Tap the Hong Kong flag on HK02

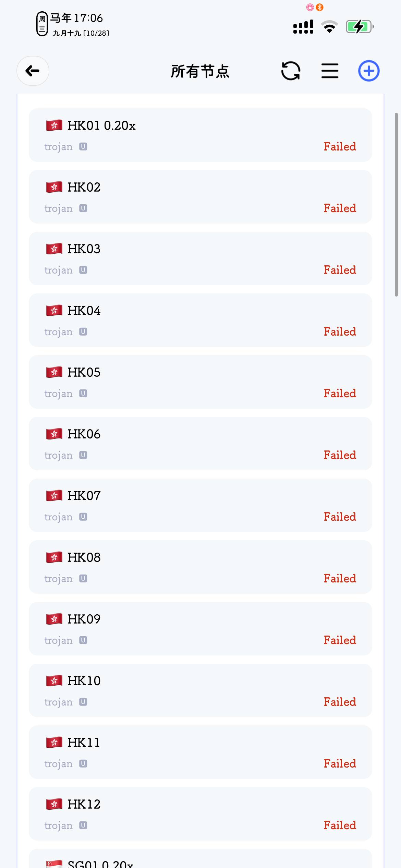tap(54, 187)
